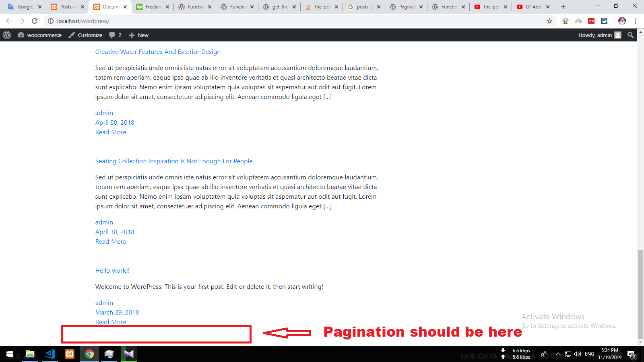Viewport: 644px width, 362px height.
Task: View site information icon in address bar
Action: pos(51,21)
